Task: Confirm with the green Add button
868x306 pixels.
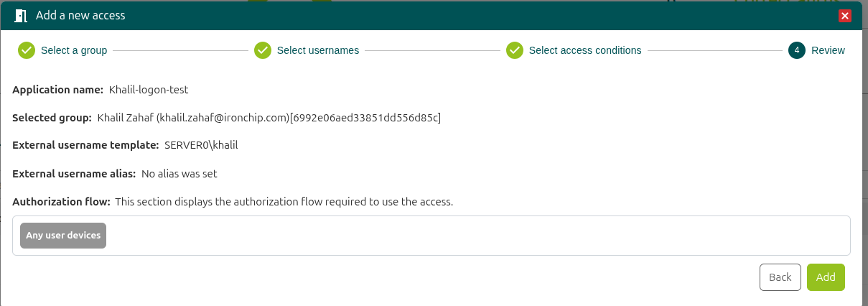Action: 826,277
